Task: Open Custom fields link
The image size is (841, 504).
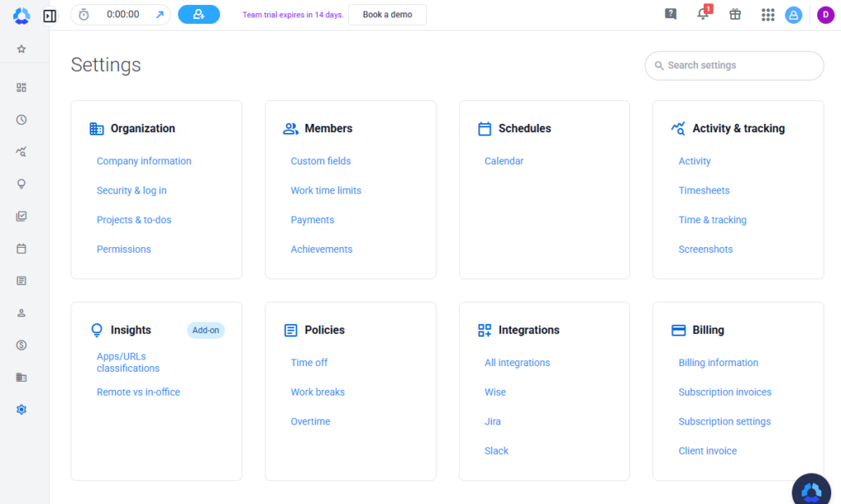Action: pyautogui.click(x=321, y=161)
